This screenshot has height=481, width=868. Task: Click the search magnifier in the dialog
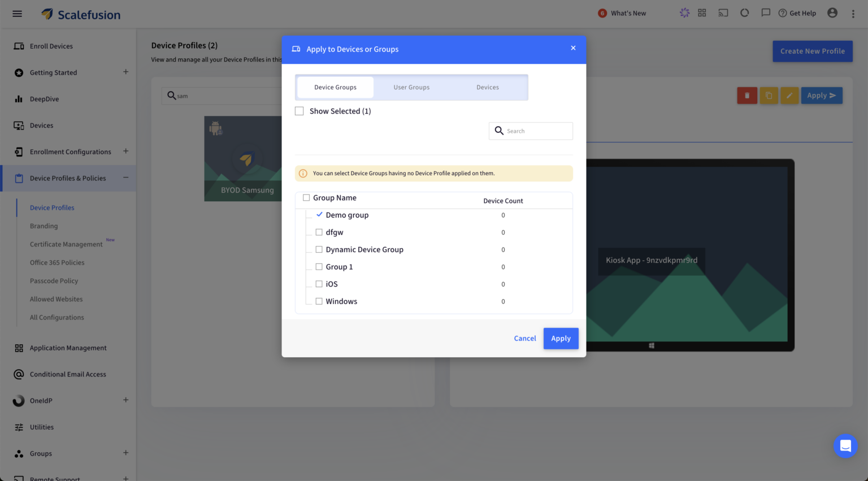[499, 131]
